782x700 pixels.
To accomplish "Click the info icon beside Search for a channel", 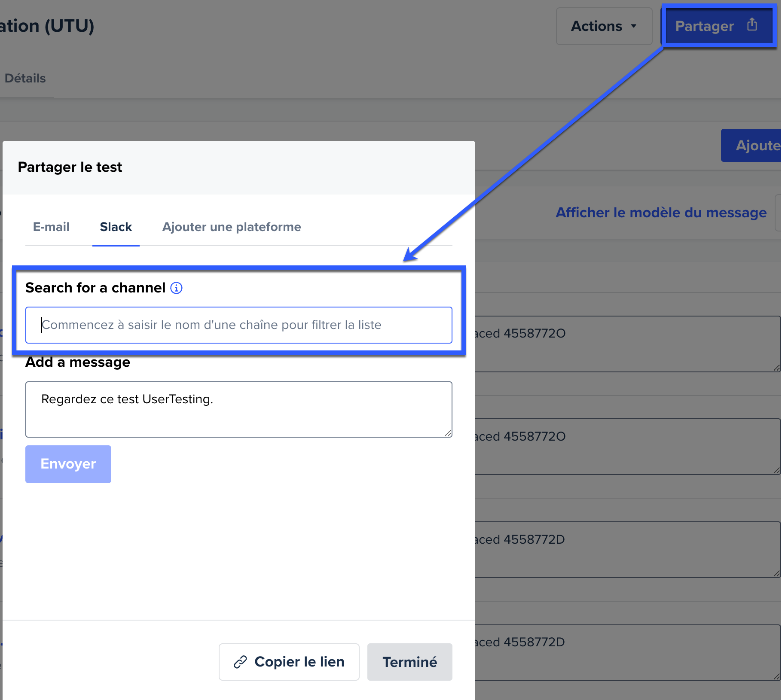I will (x=176, y=288).
